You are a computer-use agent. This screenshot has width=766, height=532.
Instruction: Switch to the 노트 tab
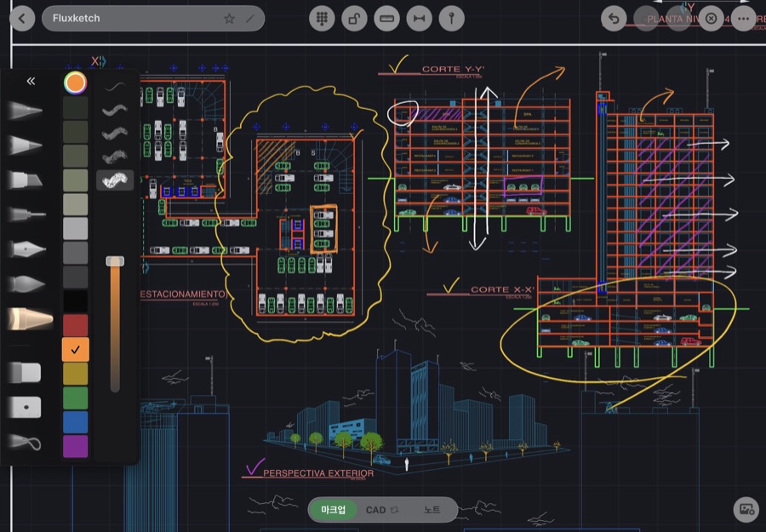[432, 510]
